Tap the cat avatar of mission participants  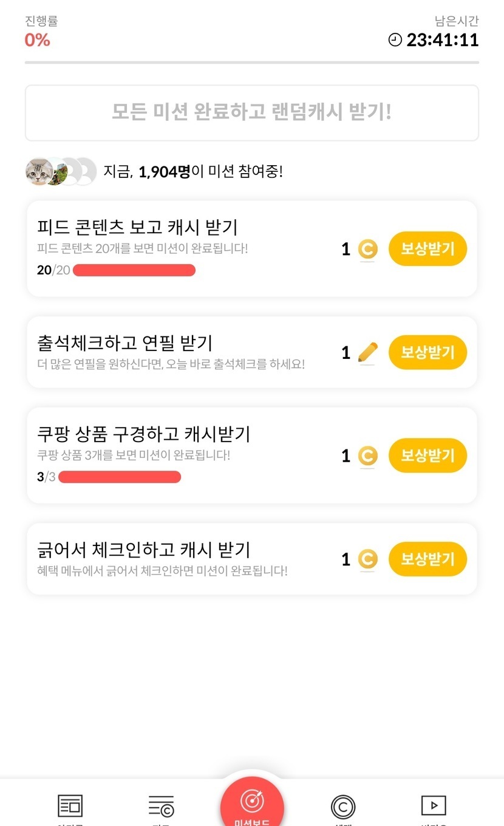tap(39, 171)
